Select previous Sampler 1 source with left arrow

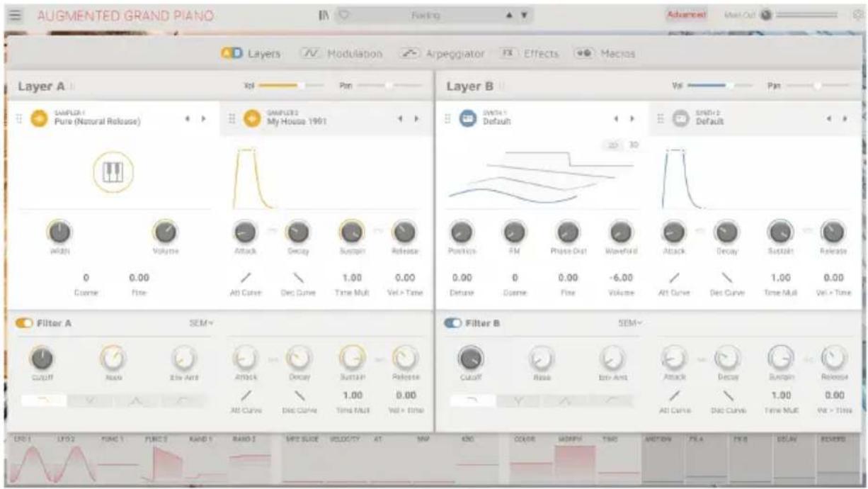pyautogui.click(x=188, y=118)
